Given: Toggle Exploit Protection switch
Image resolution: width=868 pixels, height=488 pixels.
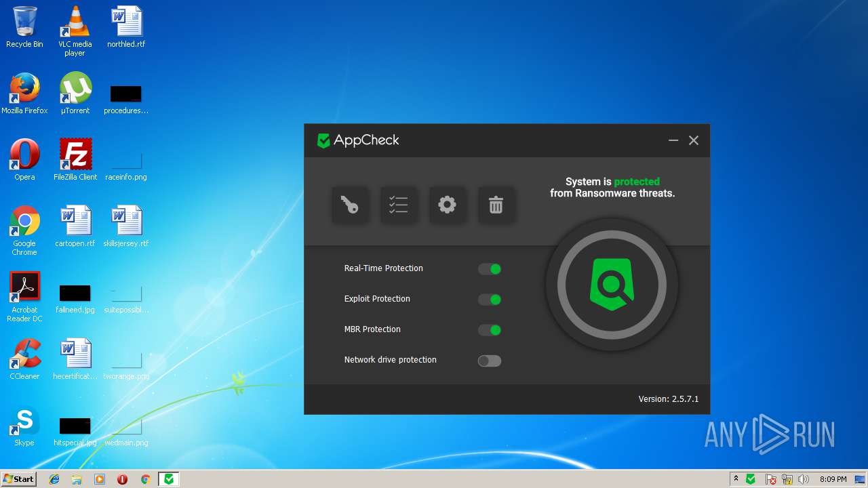Looking at the screenshot, I should tap(490, 300).
